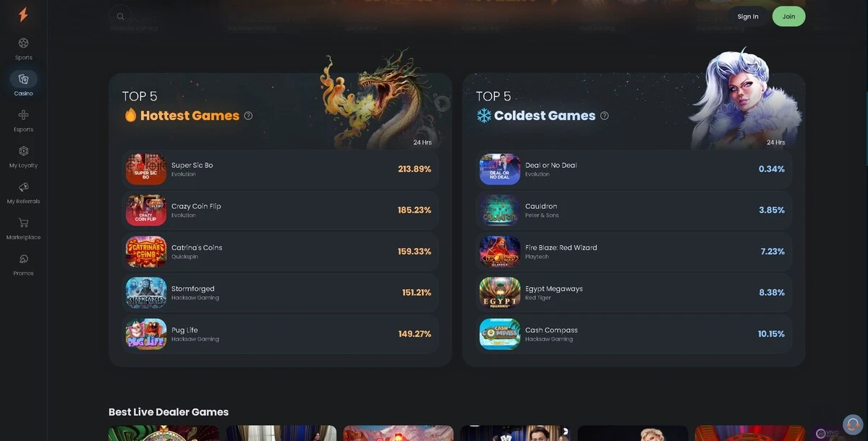This screenshot has width=868, height=441.
Task: Open Egypt Megaways game thumbnail
Action: point(500,293)
